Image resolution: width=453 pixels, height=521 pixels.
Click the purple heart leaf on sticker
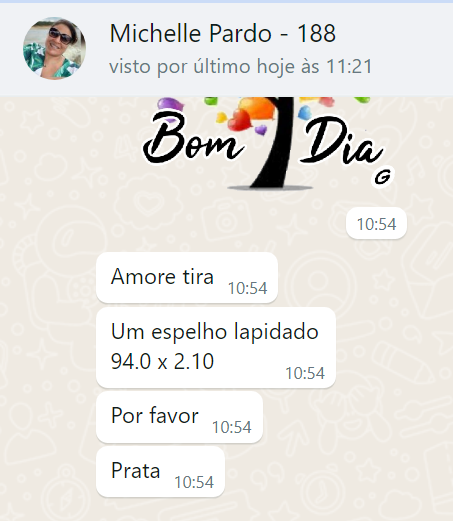[170, 104]
